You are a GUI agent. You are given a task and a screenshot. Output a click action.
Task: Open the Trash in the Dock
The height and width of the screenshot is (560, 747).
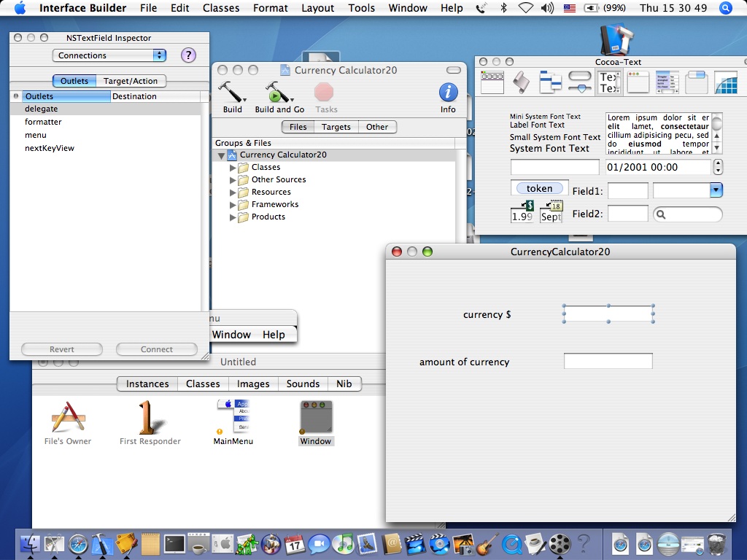[716, 543]
